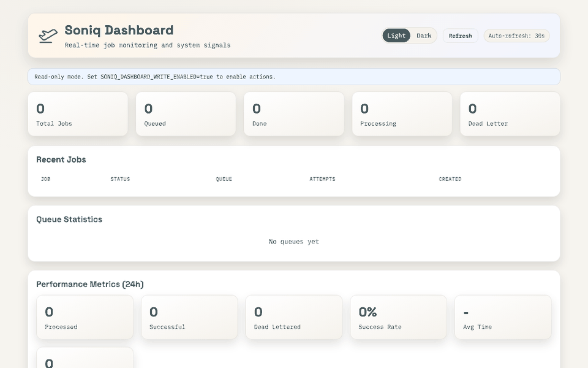Click the Queue Statistics heading
588x368 pixels.
69,220
